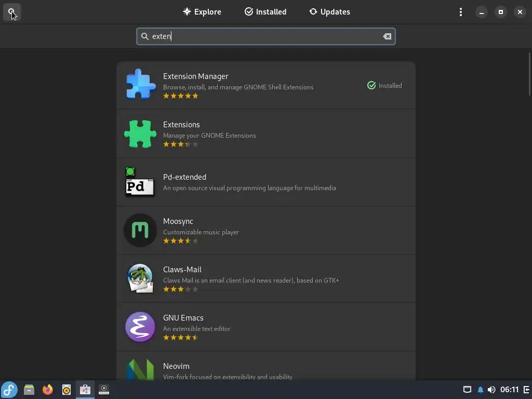The height and width of the screenshot is (399, 532).
Task: Click into the search field containing 'exten'
Action: (265, 36)
